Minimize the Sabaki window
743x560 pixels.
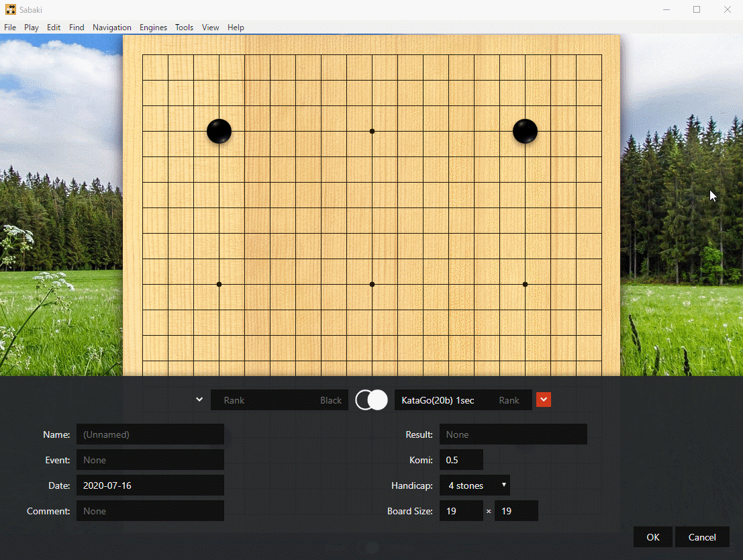click(x=666, y=9)
